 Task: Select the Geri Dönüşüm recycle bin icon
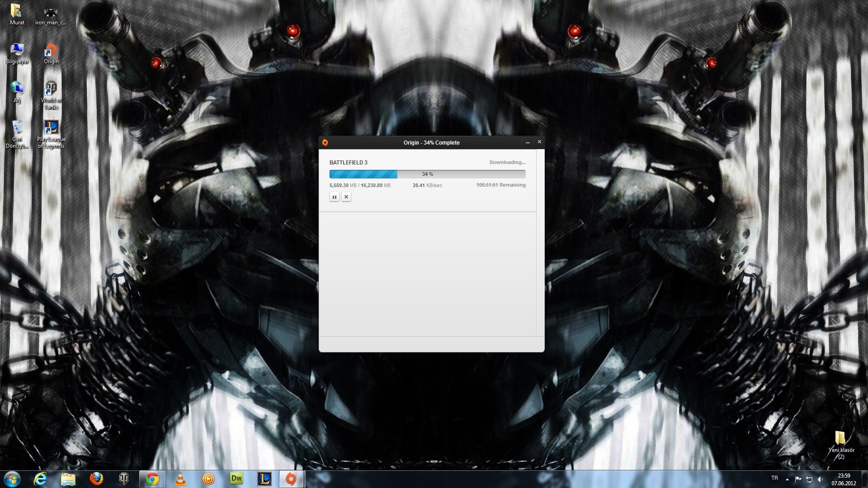coord(17,134)
